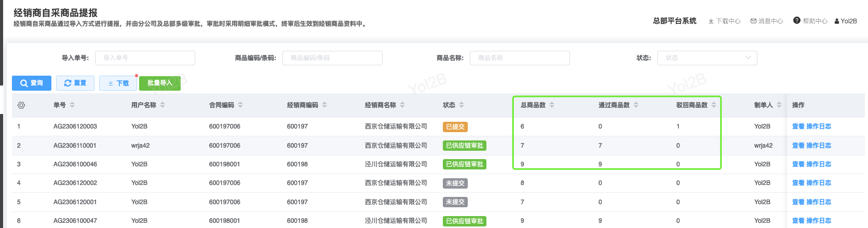Click the 下载 download button
The image size is (868, 228).
coord(118,83)
